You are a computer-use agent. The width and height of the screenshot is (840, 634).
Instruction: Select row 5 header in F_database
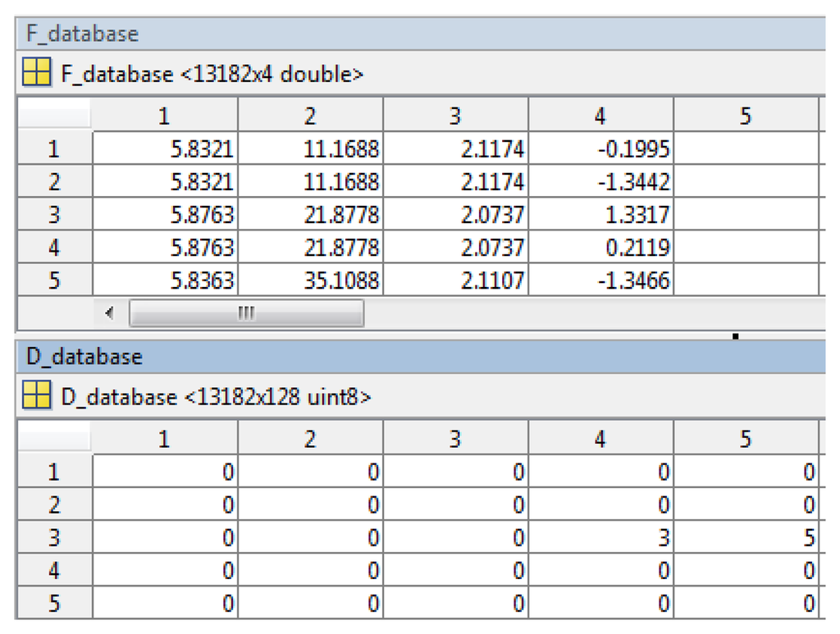click(55, 280)
